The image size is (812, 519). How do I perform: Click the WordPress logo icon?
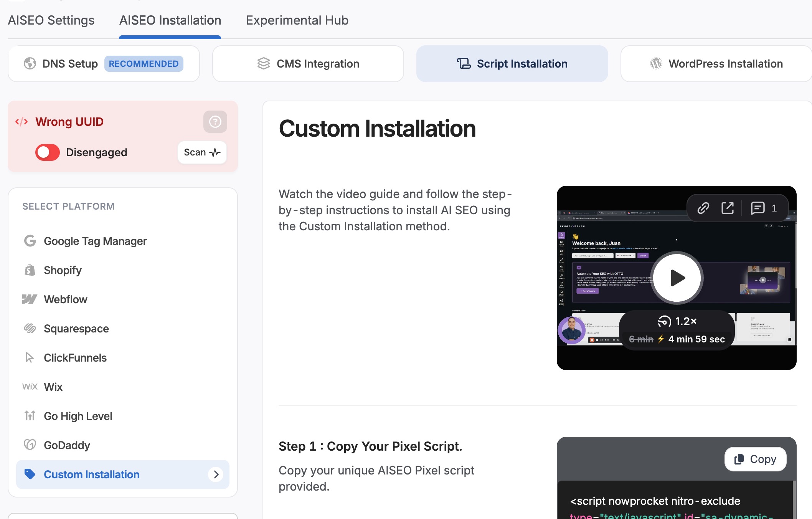pyautogui.click(x=655, y=63)
